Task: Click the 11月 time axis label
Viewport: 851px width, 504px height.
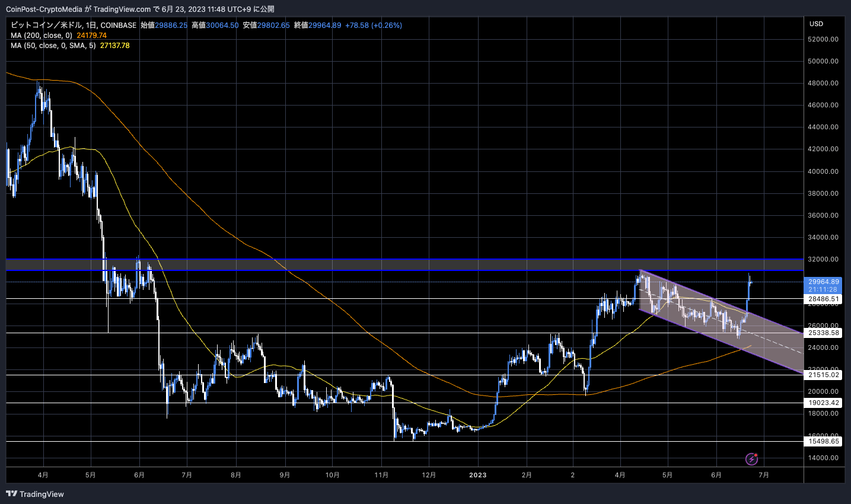Action: coord(381,475)
